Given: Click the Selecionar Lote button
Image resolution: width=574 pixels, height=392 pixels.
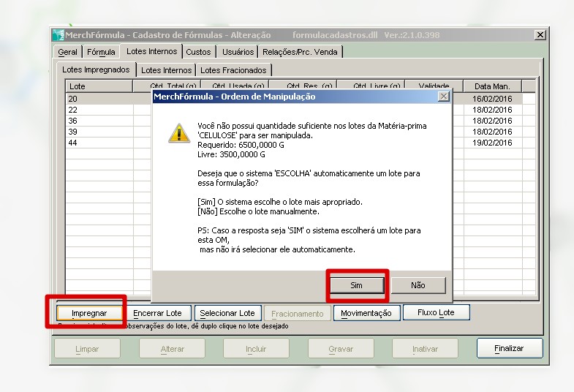Looking at the screenshot, I should (227, 313).
